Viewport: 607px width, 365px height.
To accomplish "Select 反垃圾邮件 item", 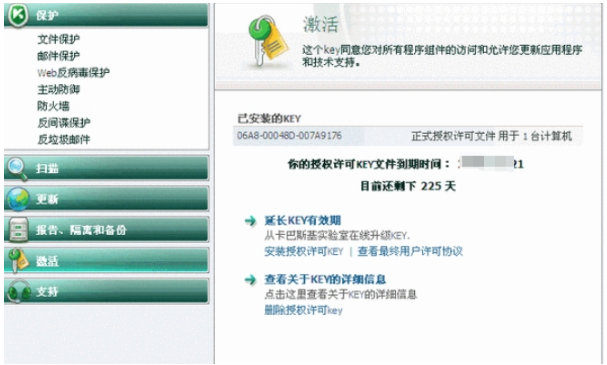I will (64, 139).
